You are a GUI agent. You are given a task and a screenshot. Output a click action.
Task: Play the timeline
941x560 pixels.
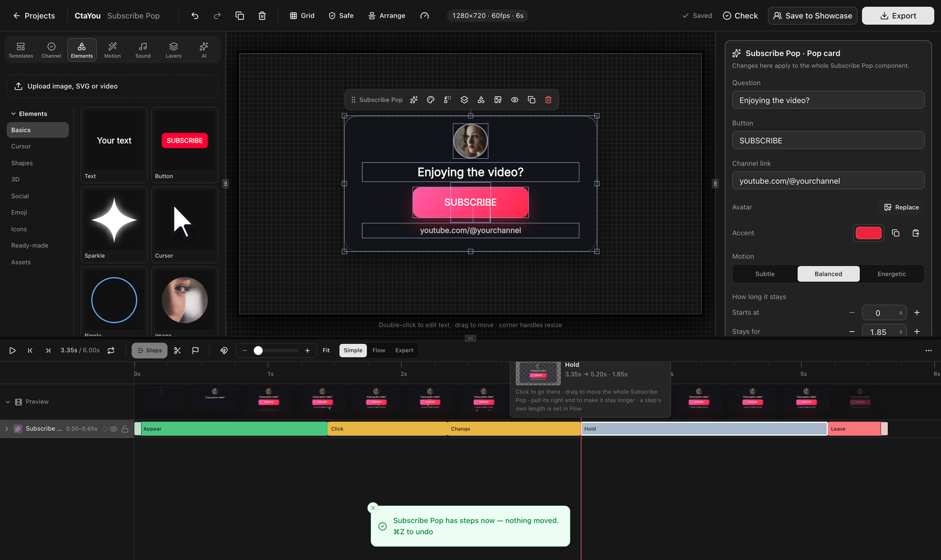[x=12, y=351]
